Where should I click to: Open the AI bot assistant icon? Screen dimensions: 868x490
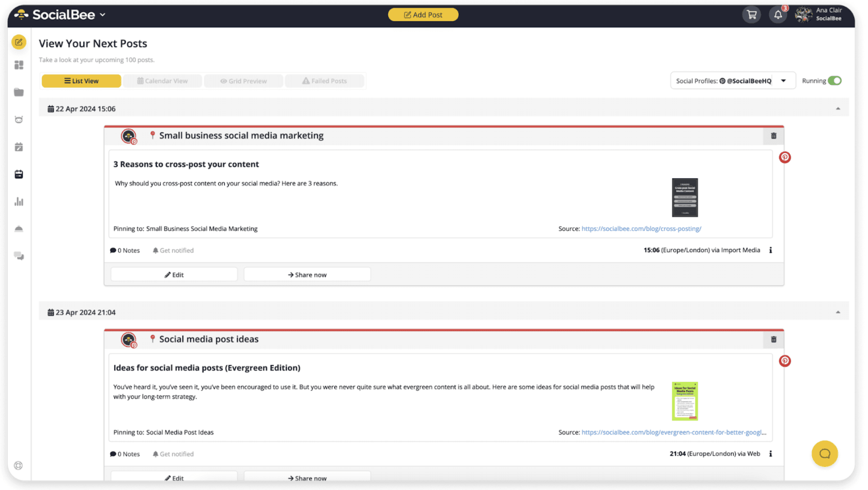[x=18, y=119]
